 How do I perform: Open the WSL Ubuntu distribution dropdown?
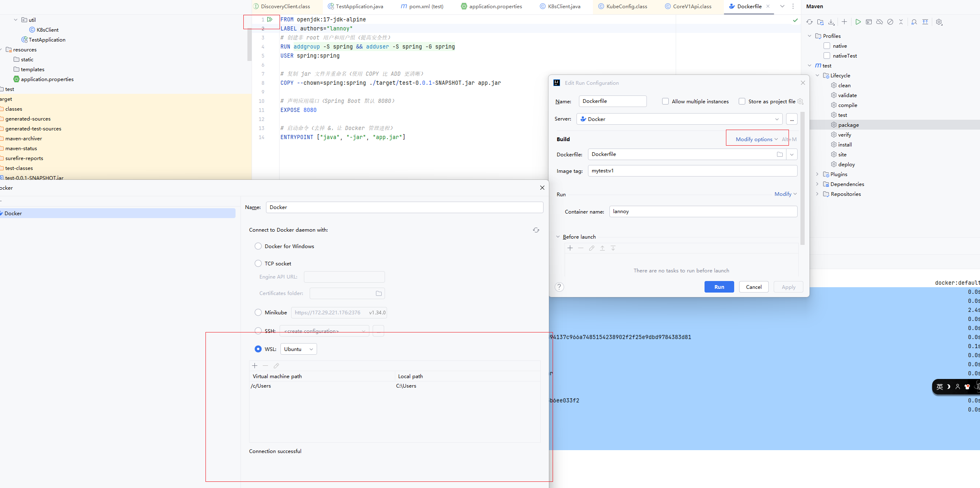[x=299, y=349]
